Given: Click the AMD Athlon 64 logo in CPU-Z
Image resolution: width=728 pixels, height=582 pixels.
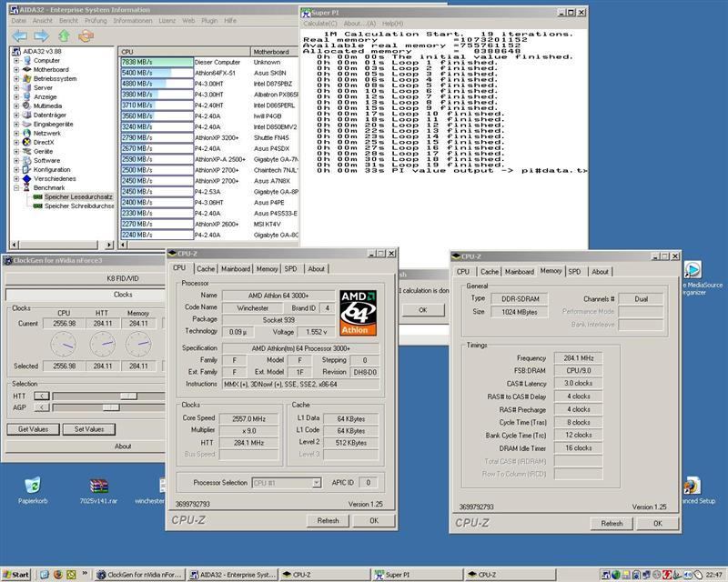Looking at the screenshot, I should [x=358, y=313].
